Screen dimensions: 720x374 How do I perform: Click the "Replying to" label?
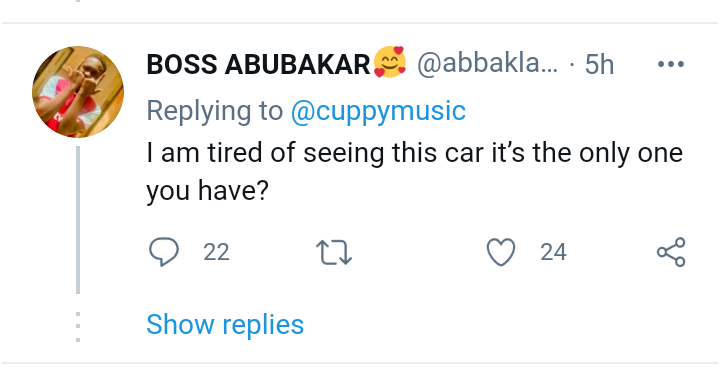coord(214,111)
